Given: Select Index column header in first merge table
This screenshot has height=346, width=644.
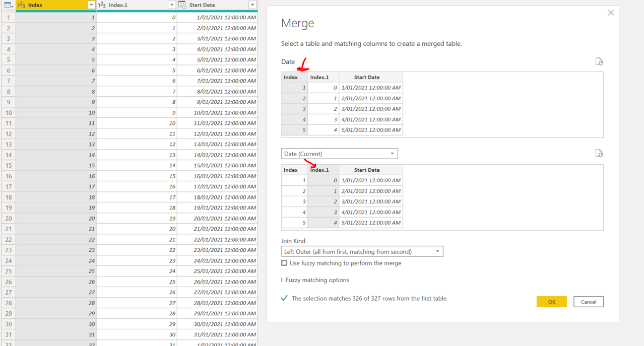Looking at the screenshot, I should point(295,77).
